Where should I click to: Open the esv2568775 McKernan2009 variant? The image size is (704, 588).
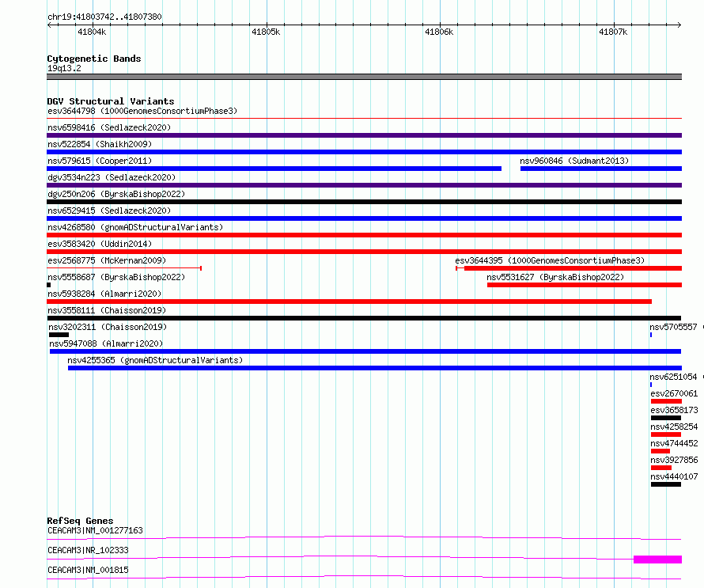coord(124,268)
